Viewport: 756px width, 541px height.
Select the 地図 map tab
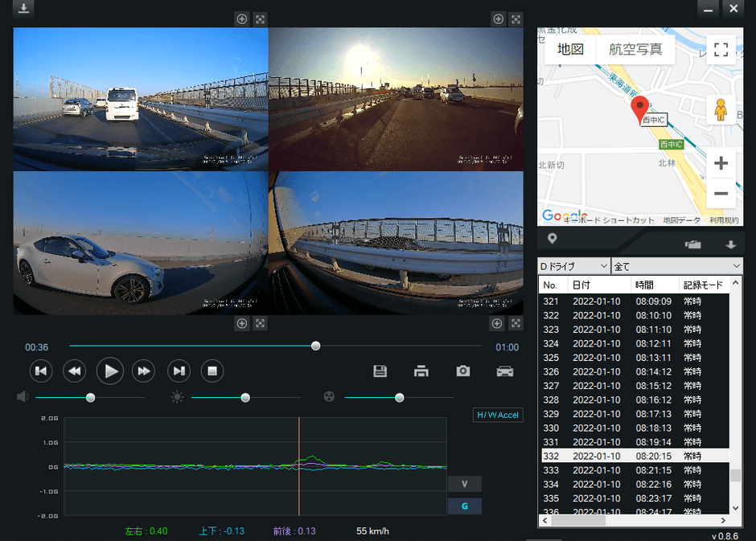click(x=570, y=49)
